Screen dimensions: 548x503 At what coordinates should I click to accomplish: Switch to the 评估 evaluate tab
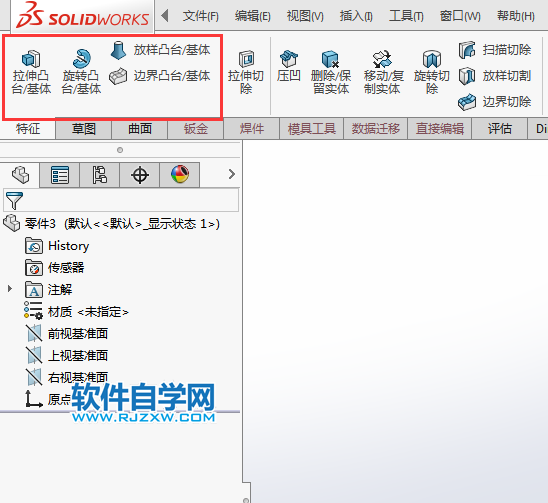pos(500,129)
